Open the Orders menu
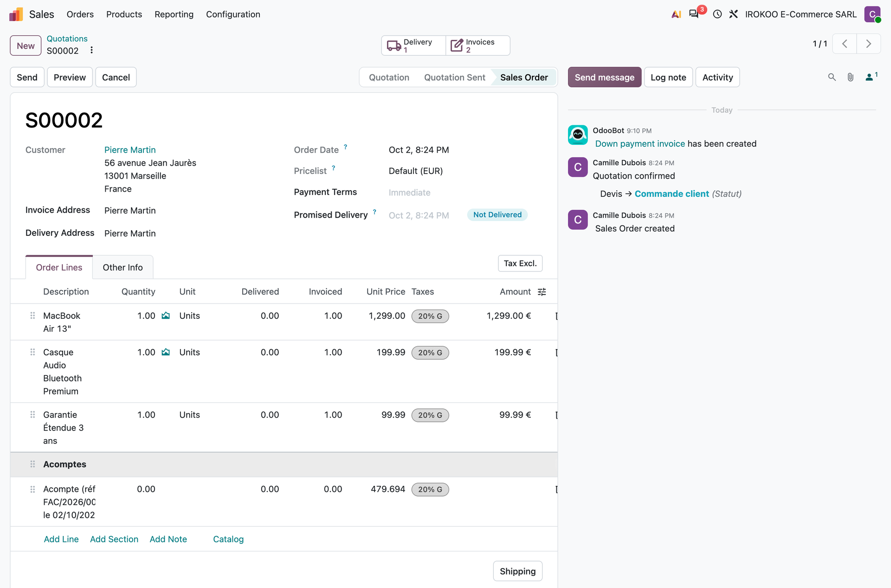The image size is (891, 588). click(80, 14)
